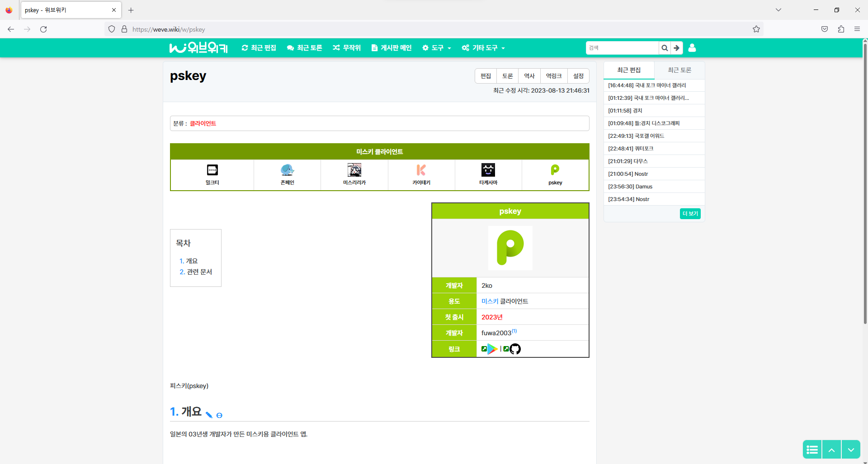The width and height of the screenshot is (868, 464).
Task: Open the 밀크티 client icon
Action: 212,170
